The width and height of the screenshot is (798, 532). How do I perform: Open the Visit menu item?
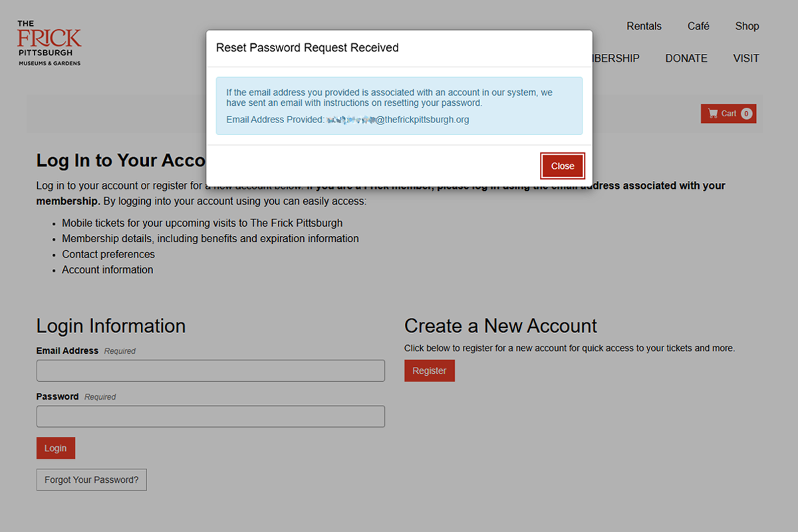tap(746, 59)
